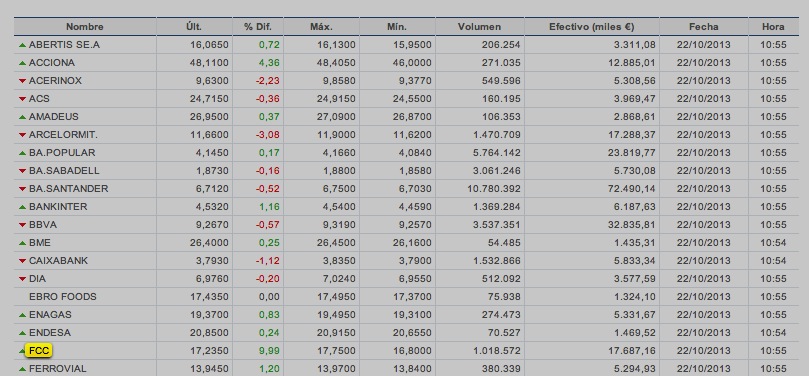
Task: Click the Efectivo (miles €) header
Action: tap(592, 27)
